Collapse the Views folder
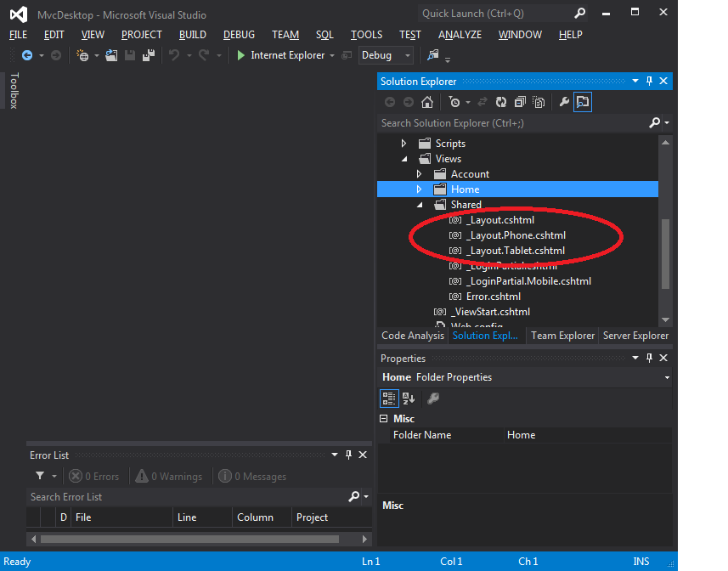This screenshot has width=728, height=571. pos(404,159)
